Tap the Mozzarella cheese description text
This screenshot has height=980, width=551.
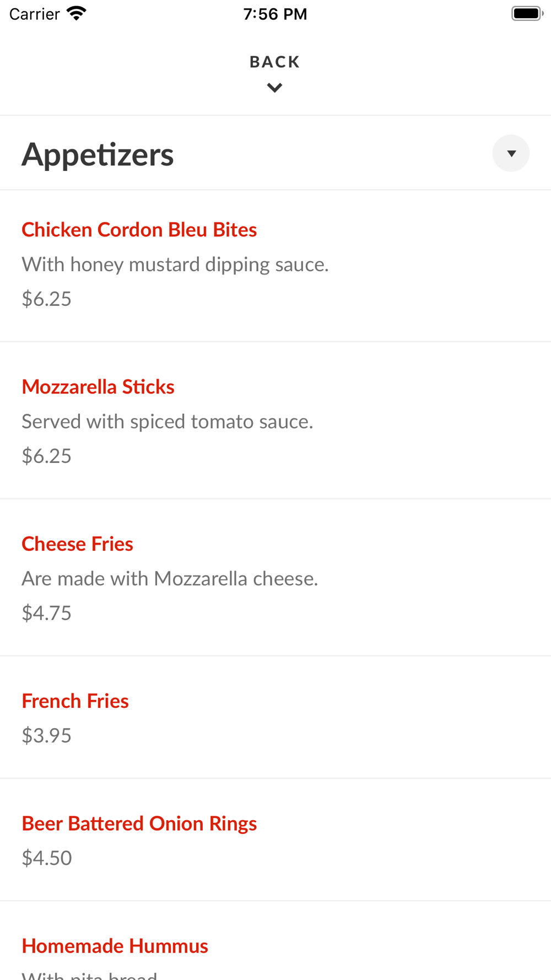170,579
